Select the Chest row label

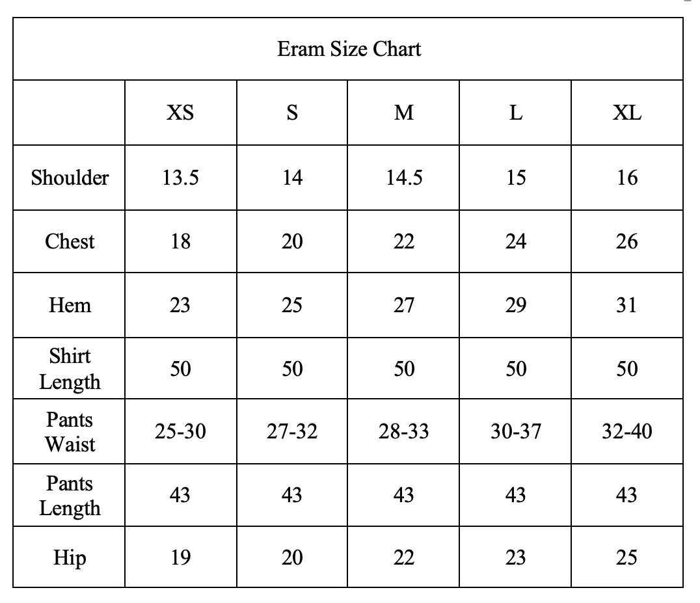point(70,241)
